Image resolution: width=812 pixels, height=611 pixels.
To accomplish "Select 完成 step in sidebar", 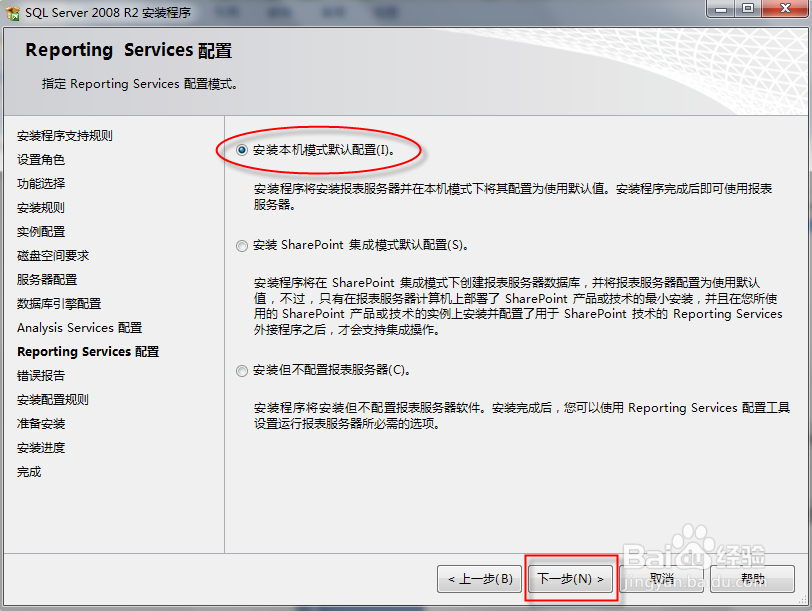I will 29,472.
